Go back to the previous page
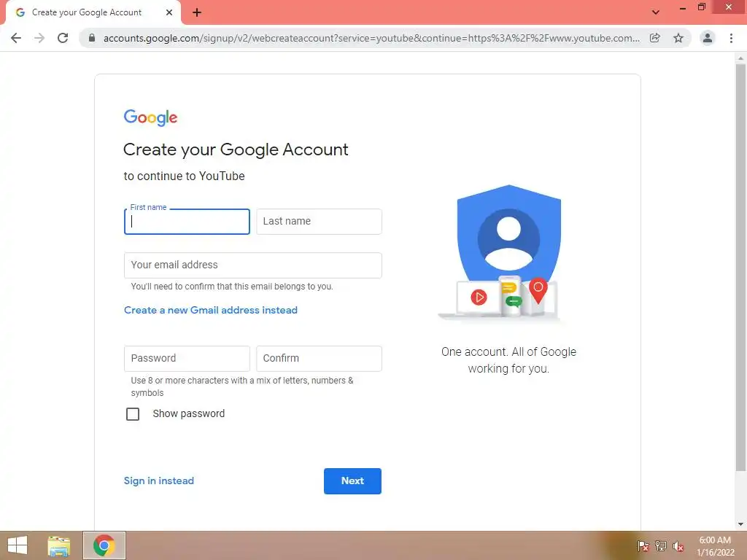 16,38
